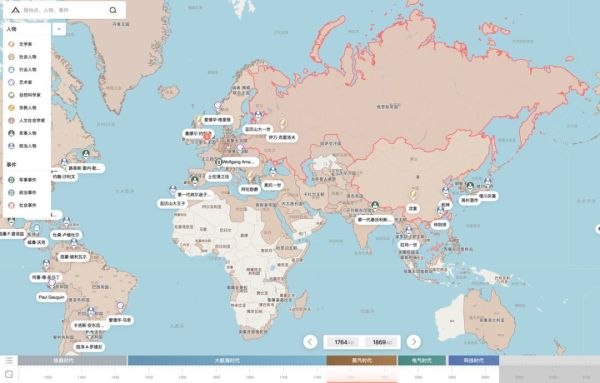Click the 1764 start year box
600x383 pixels.
[344, 342]
